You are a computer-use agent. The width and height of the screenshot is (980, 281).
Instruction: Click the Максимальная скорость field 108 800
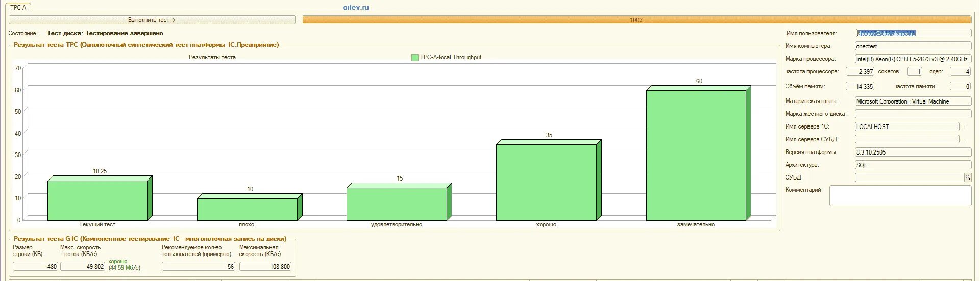[265, 266]
